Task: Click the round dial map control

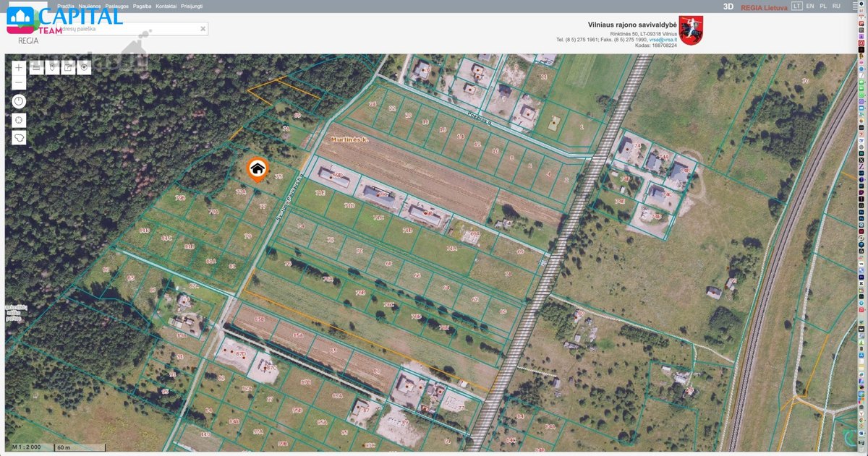Action: point(19,101)
